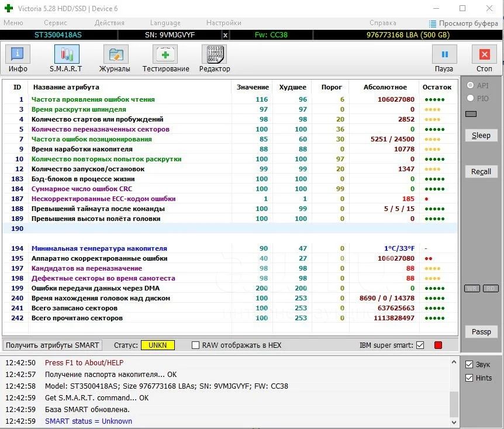Open the Настройки menu
Image resolution: width=504 pixels, height=429 pixels.
pos(224,23)
